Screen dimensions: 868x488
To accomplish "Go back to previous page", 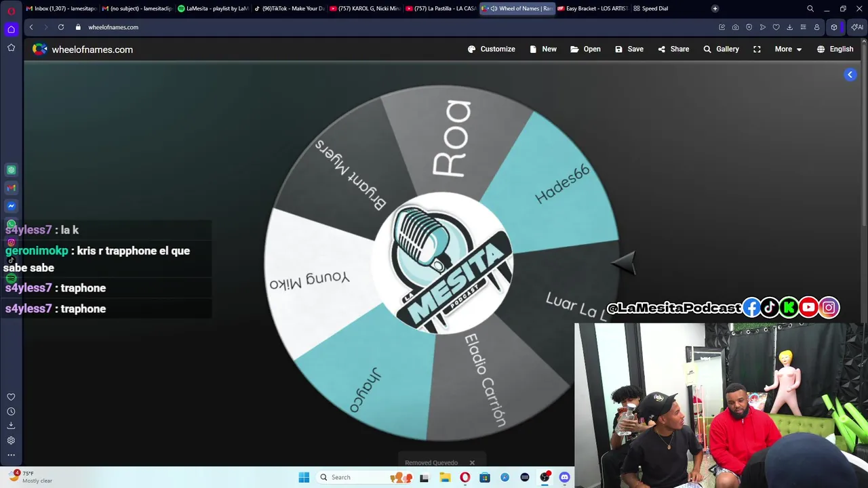I will (x=31, y=27).
